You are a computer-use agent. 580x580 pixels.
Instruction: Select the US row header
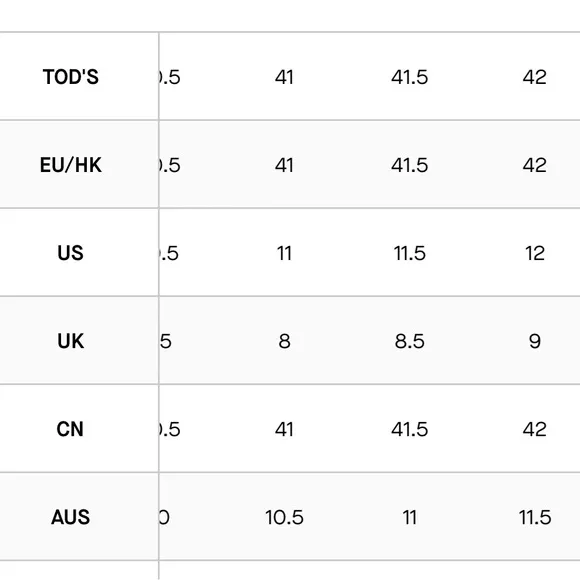[71, 253]
